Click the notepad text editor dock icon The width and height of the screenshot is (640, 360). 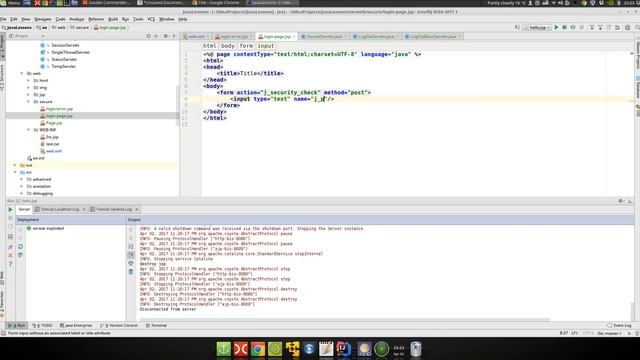[x=326, y=349]
